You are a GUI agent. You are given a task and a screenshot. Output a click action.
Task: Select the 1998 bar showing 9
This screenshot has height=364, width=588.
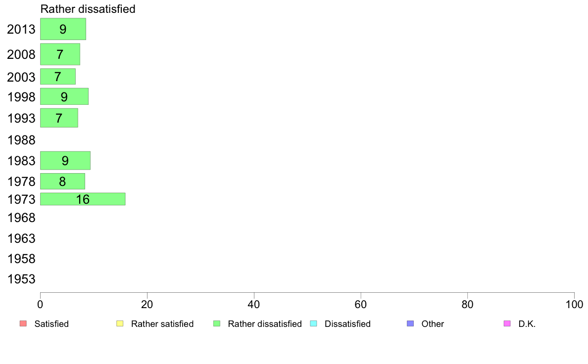(64, 96)
